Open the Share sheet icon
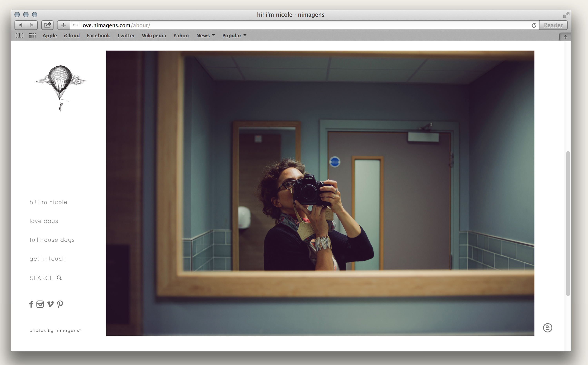This screenshot has height=365, width=588. [47, 25]
